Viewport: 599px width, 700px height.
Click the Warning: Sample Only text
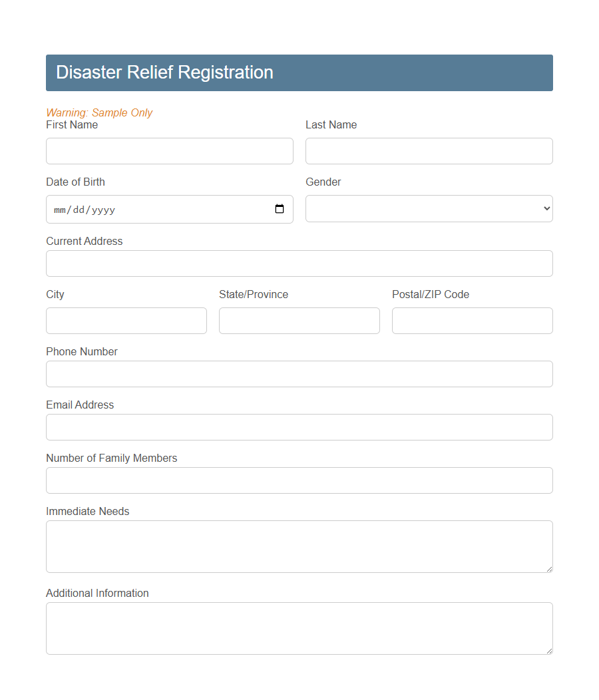point(99,112)
